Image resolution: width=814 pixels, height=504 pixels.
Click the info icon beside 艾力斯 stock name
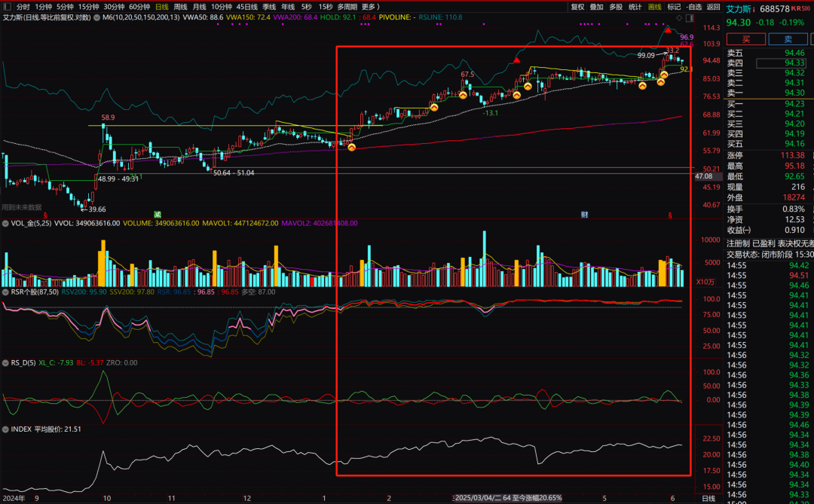click(754, 9)
